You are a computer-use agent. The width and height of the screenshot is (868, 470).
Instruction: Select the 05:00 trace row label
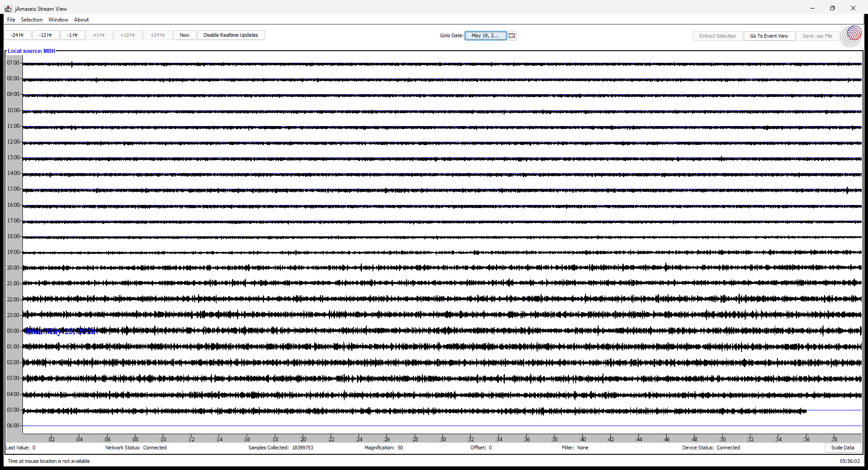coord(13,410)
